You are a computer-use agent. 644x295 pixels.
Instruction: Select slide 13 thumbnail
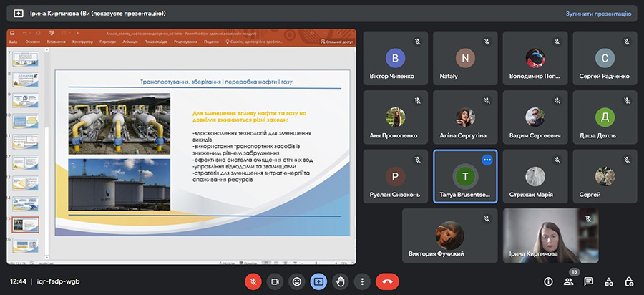tap(26, 183)
